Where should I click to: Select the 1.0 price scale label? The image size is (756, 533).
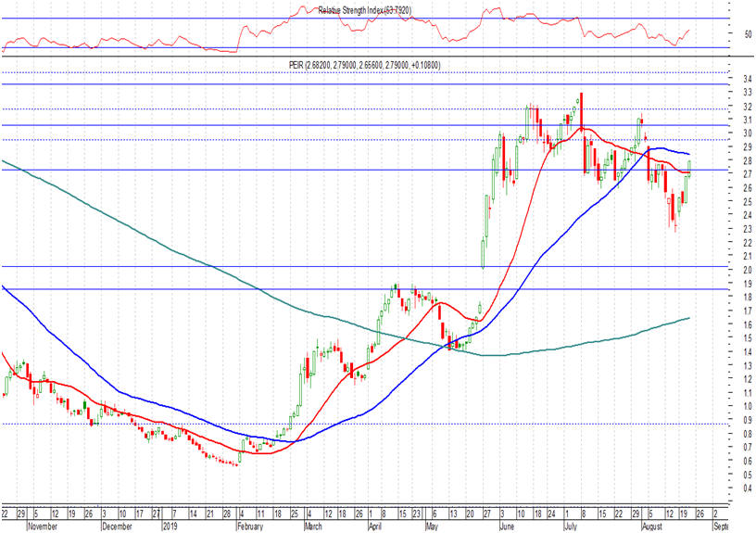pyautogui.click(x=720, y=406)
